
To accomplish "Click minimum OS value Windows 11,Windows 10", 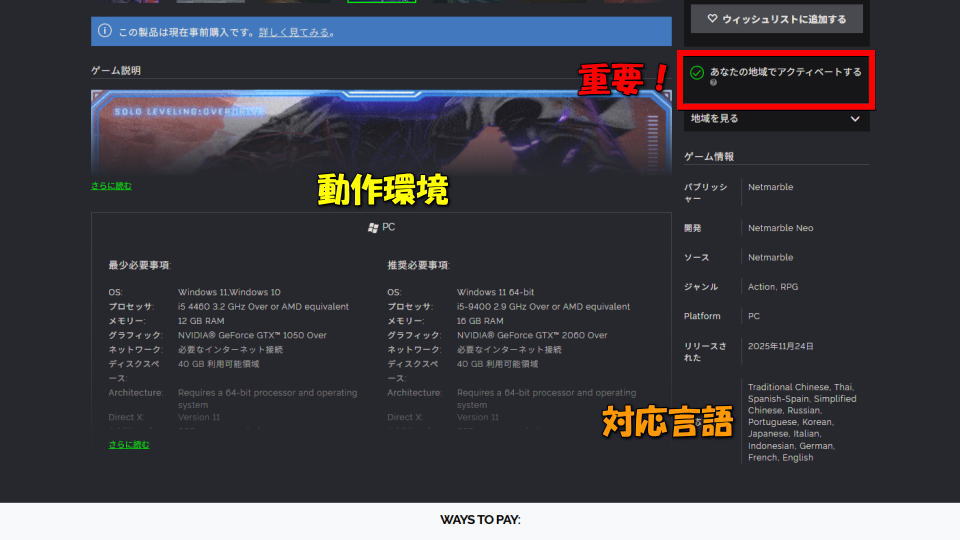I will [x=229, y=292].
